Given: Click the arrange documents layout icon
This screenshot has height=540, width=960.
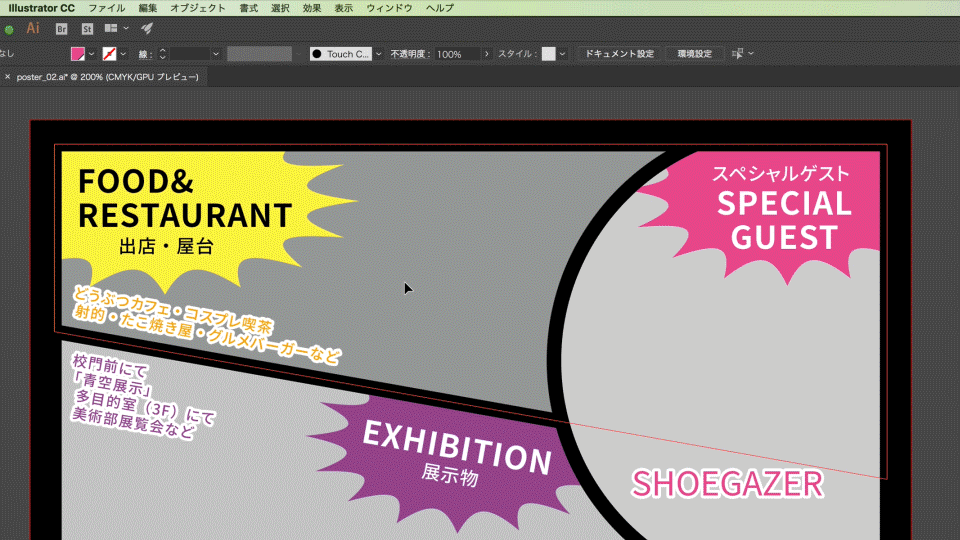Looking at the screenshot, I should (111, 28).
